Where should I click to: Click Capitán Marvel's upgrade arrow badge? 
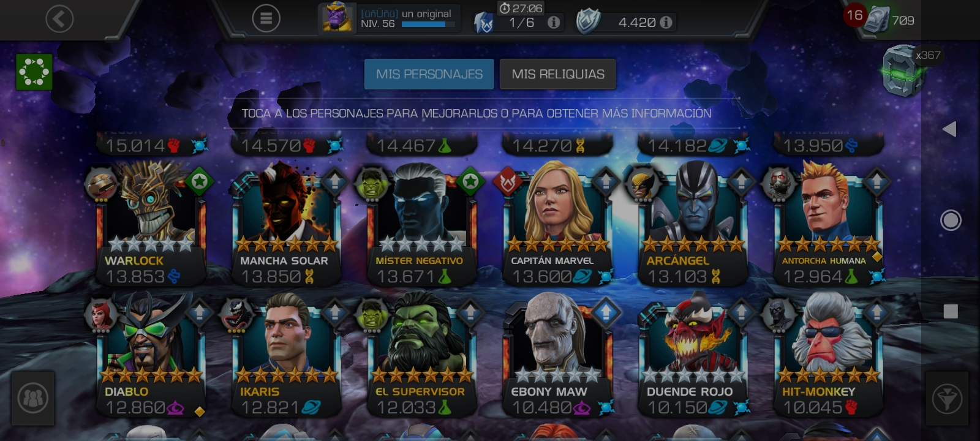click(606, 181)
